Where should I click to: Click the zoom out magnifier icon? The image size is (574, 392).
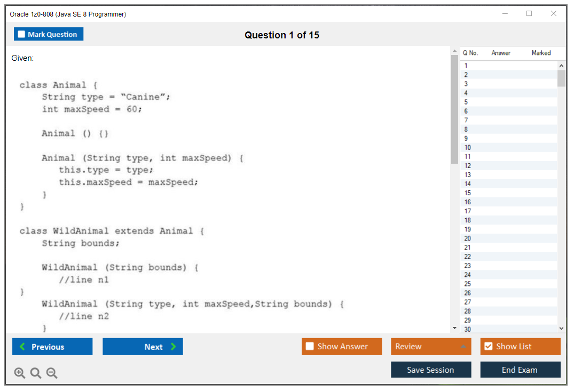pyautogui.click(x=52, y=373)
